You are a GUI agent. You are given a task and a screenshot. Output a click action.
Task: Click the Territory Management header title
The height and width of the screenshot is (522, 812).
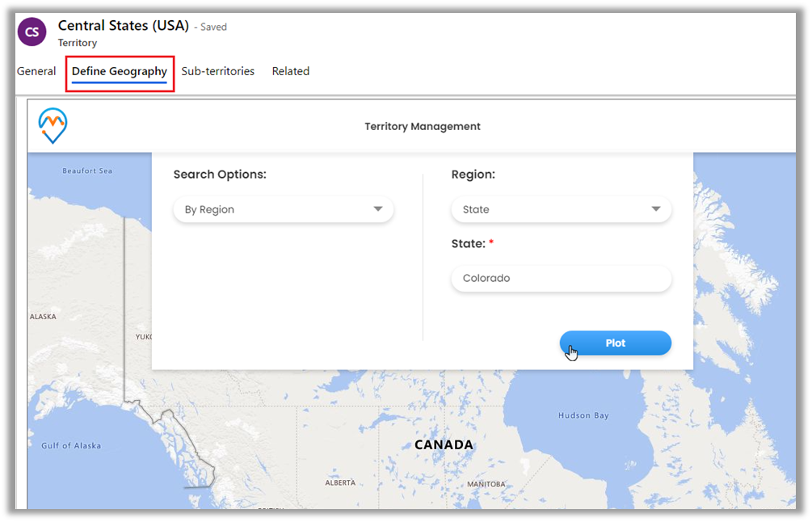click(422, 126)
